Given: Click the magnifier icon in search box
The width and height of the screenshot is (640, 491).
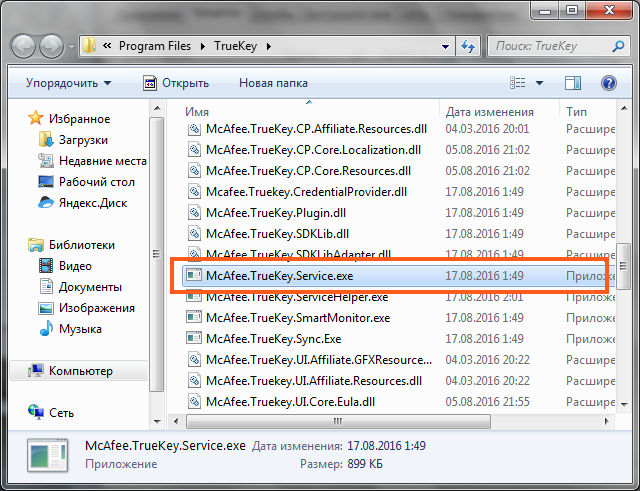Looking at the screenshot, I should pos(618,46).
